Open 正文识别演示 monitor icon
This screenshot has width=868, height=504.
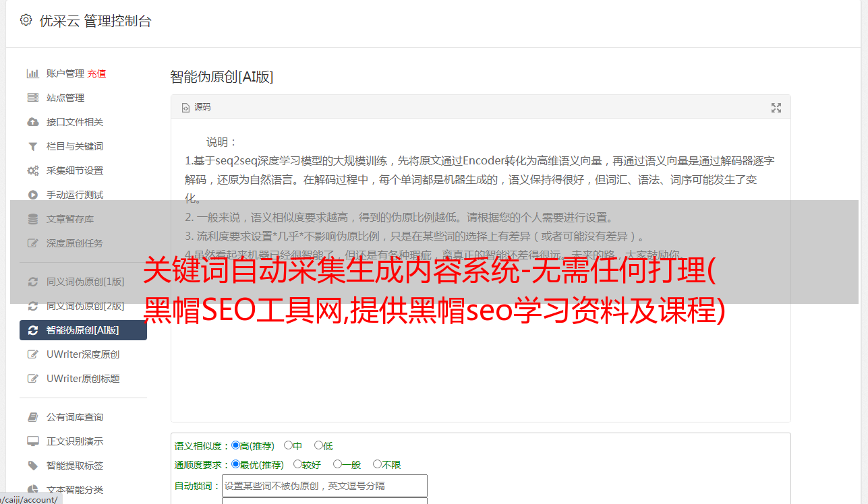click(32, 441)
